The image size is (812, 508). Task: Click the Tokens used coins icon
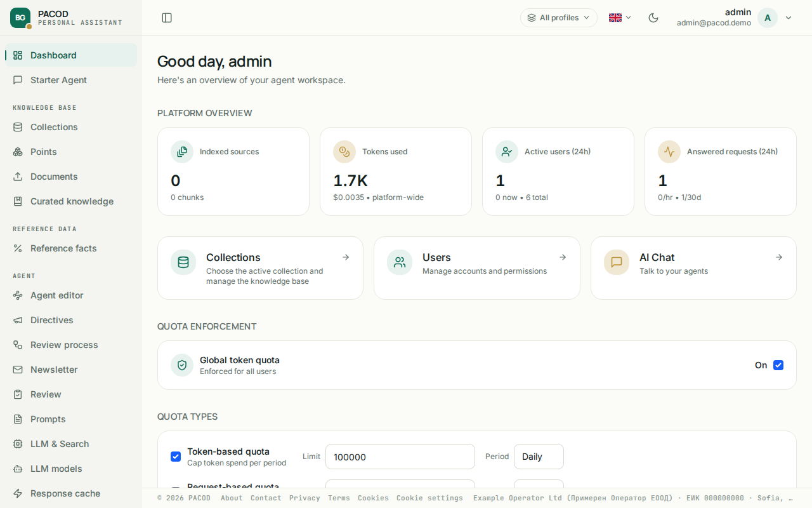tap(344, 152)
